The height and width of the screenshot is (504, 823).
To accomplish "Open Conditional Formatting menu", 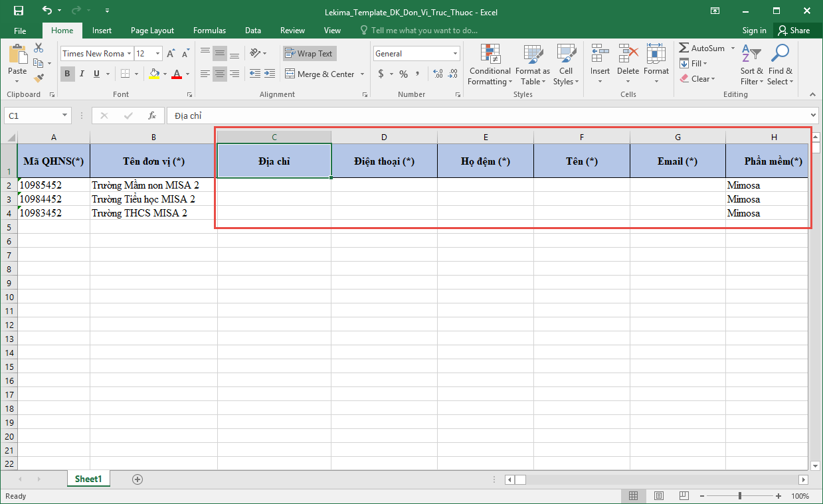I will pos(490,65).
